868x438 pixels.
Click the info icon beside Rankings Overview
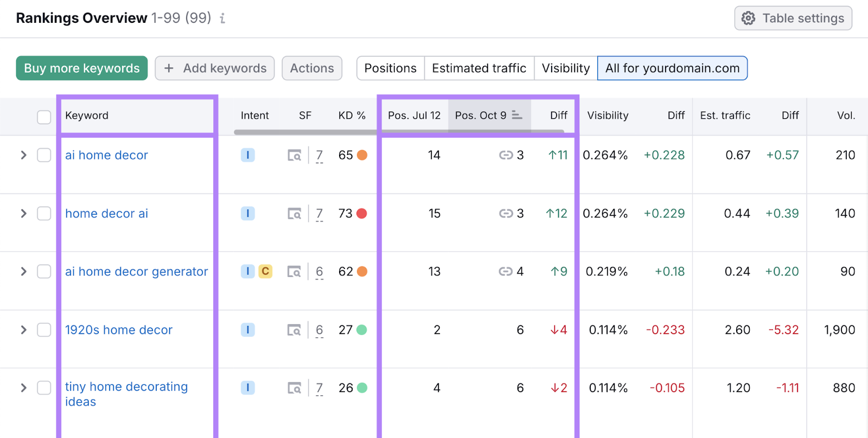point(222,18)
